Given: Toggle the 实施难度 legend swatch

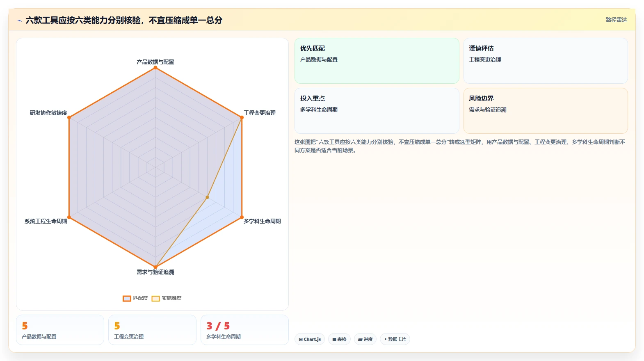Looking at the screenshot, I should 155,298.
